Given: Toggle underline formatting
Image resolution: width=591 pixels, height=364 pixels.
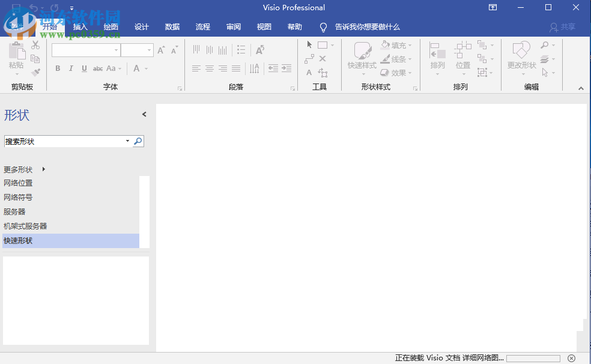Looking at the screenshot, I should pyautogui.click(x=84, y=68).
